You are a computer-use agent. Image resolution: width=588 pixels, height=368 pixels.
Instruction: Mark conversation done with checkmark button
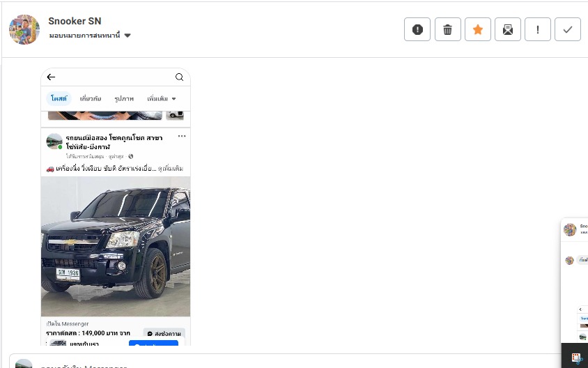pyautogui.click(x=568, y=29)
